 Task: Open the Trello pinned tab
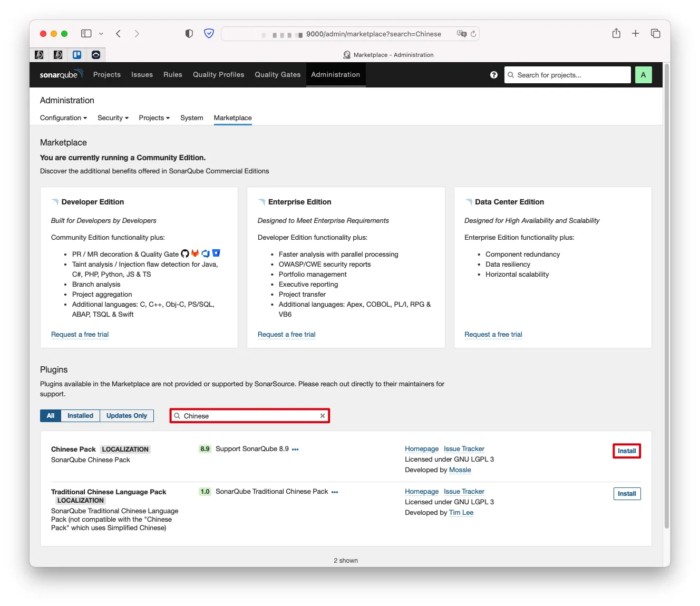click(x=77, y=55)
